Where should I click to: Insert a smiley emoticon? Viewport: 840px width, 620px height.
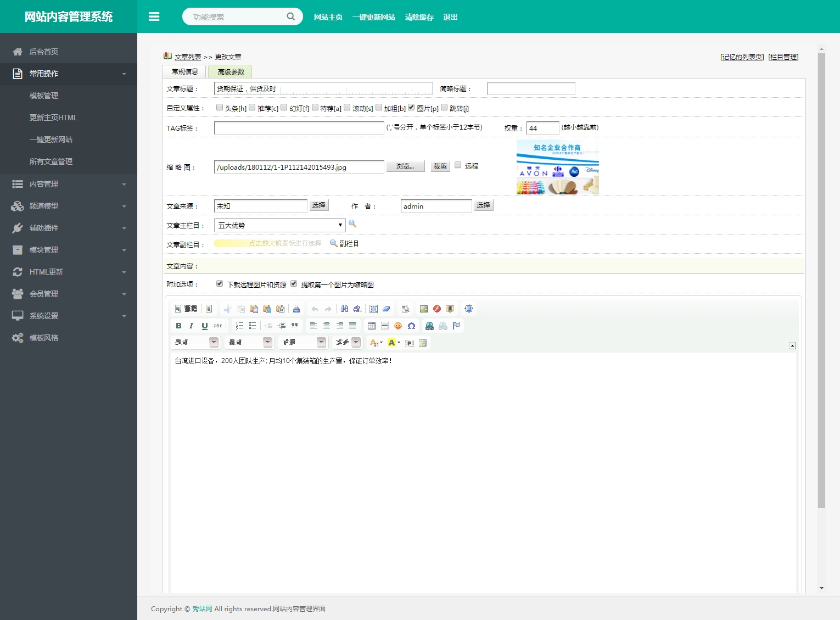coord(398,326)
